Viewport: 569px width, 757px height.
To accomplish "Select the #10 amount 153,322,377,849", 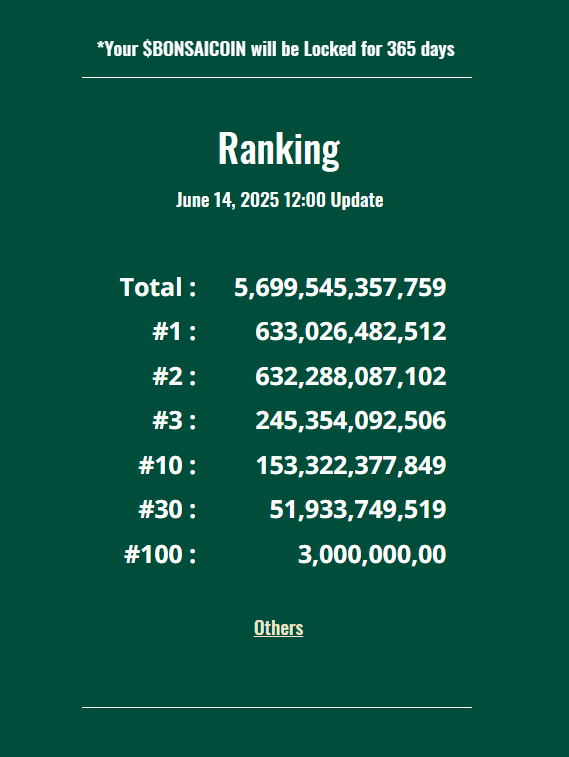I will (351, 465).
